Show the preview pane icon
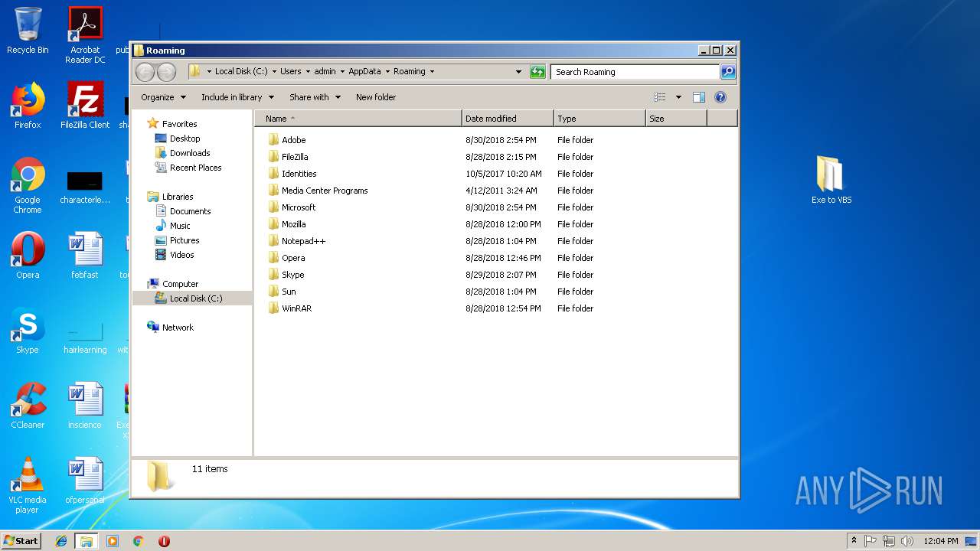This screenshot has height=551, width=980. click(698, 97)
